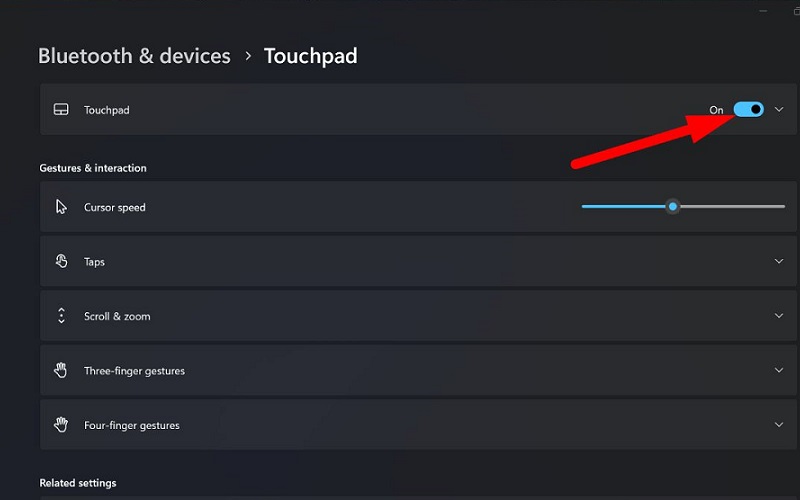
Task: Expand the Three-finger gestures chevron
Action: 779,370
